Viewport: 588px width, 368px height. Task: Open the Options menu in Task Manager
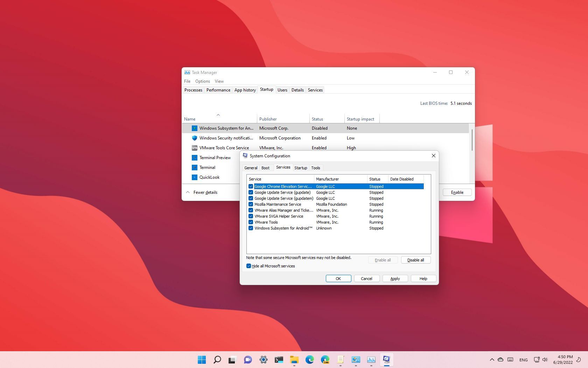202,81
